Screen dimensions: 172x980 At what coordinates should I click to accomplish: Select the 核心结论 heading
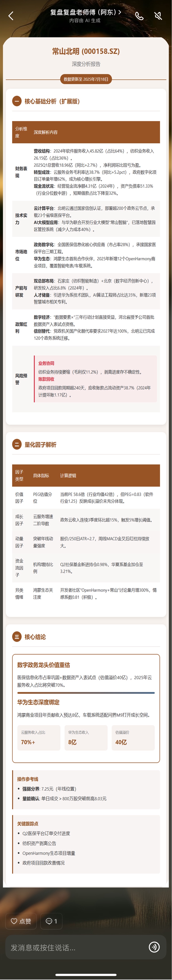35,636
